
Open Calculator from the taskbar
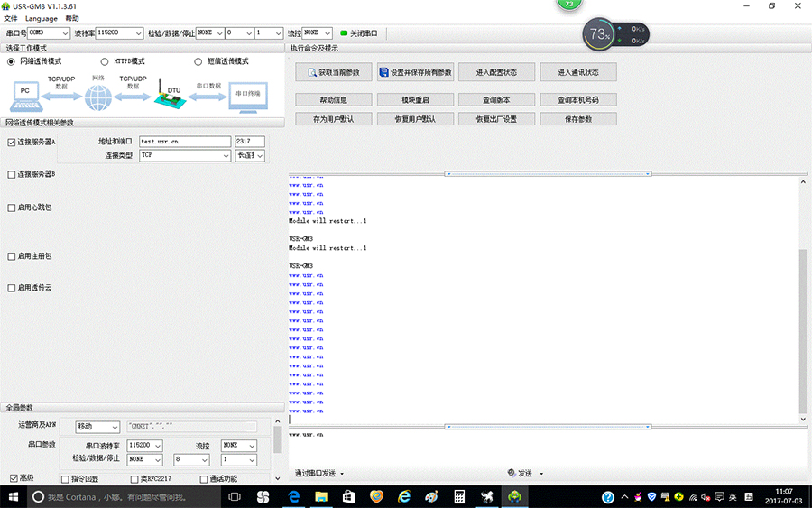(459, 496)
